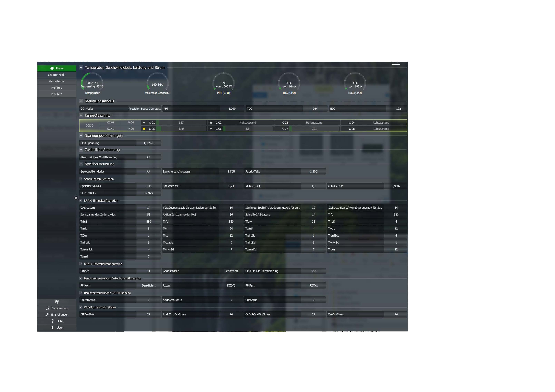Click the Über info icon
Viewport: 555px width, 392px height.
[52, 328]
